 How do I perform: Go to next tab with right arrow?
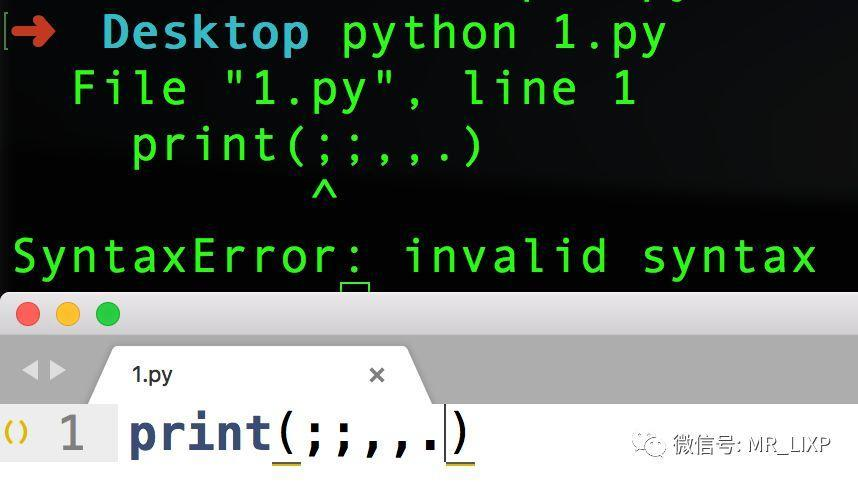tap(57, 370)
